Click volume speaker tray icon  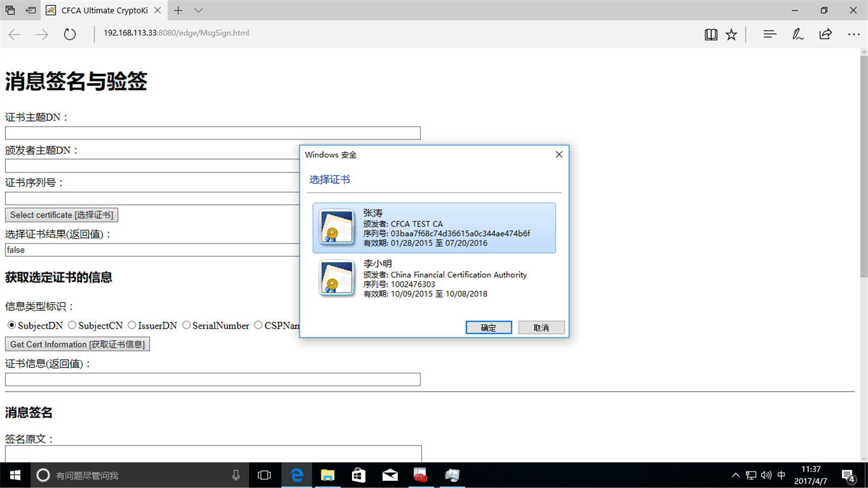click(x=766, y=475)
